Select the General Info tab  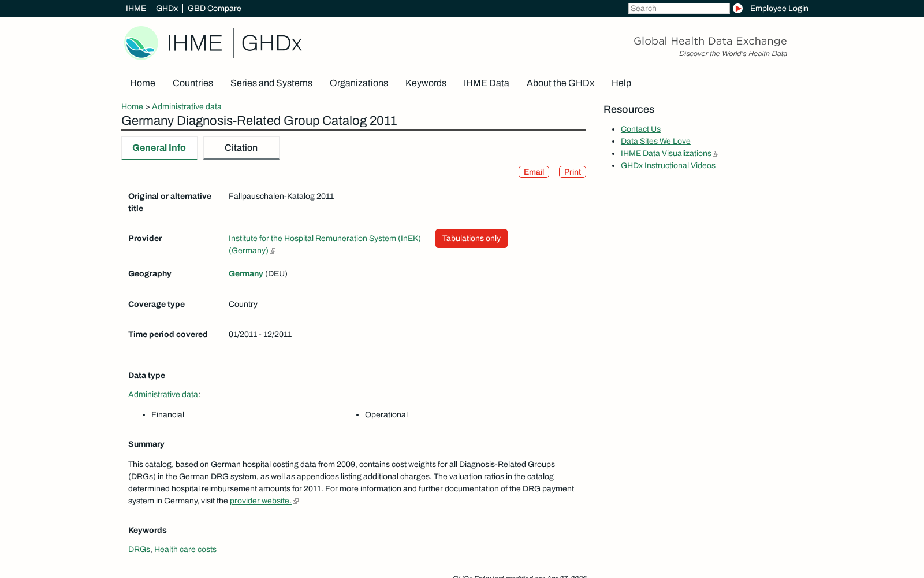pos(159,148)
